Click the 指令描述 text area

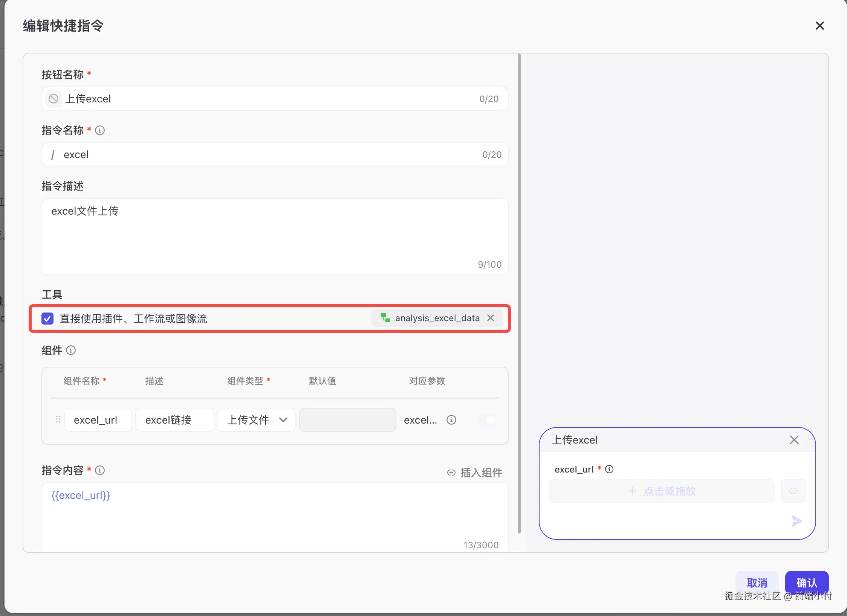point(275,236)
